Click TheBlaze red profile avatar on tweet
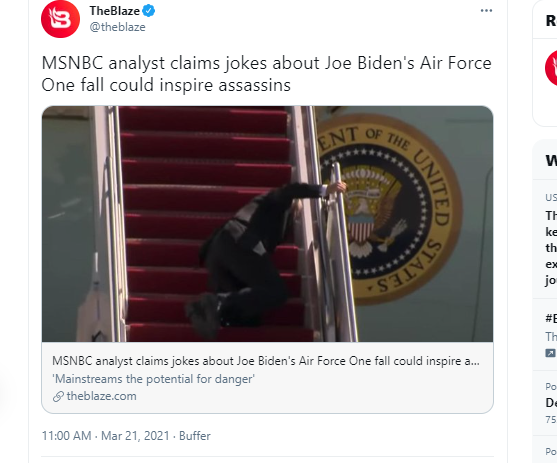The image size is (557, 463). [x=60, y=19]
